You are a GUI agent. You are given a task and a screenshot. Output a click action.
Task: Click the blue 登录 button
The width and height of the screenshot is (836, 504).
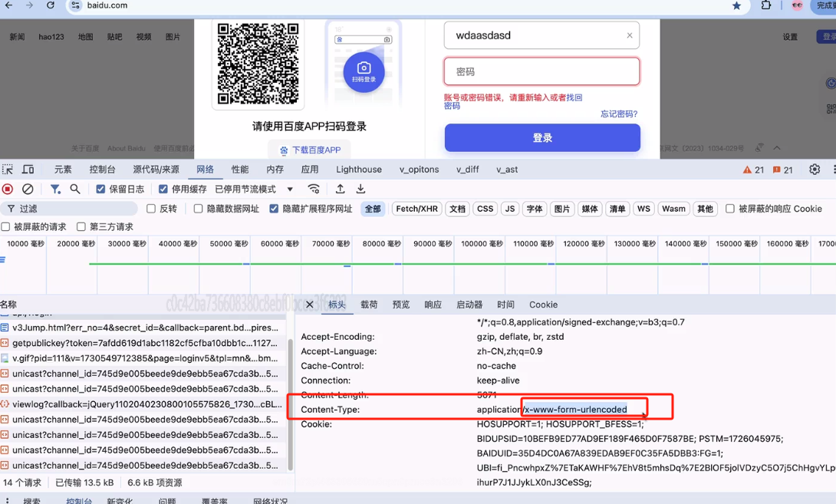[542, 137]
